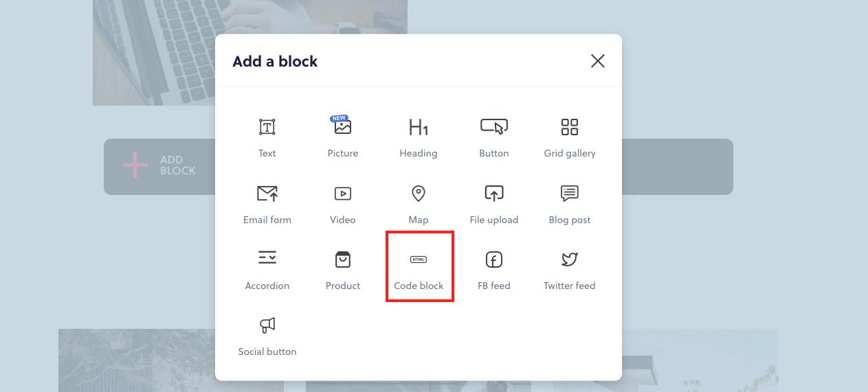Add a Blog post block
This screenshot has width=868, height=392.
click(x=569, y=203)
